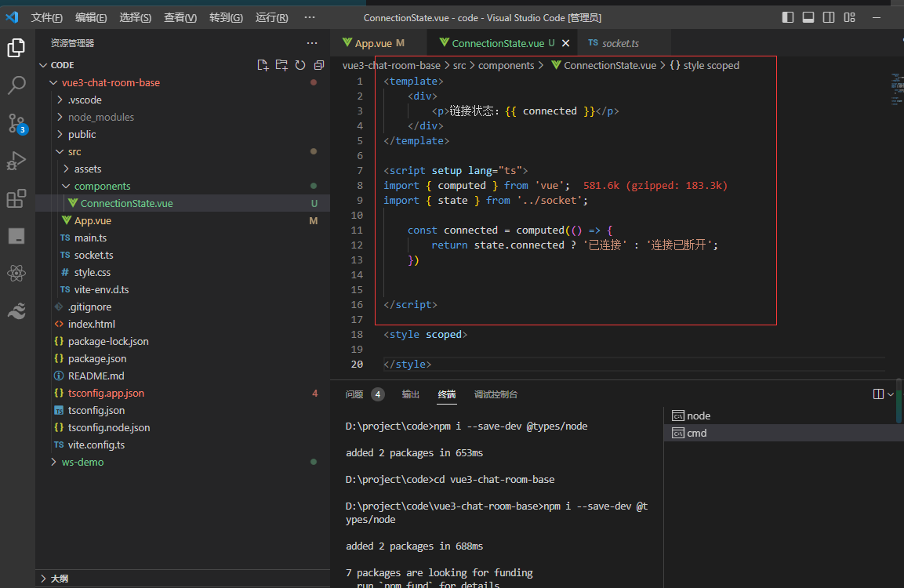The image size is (904, 588).
Task: Expand the ws-demo folder
Action: [x=53, y=462]
